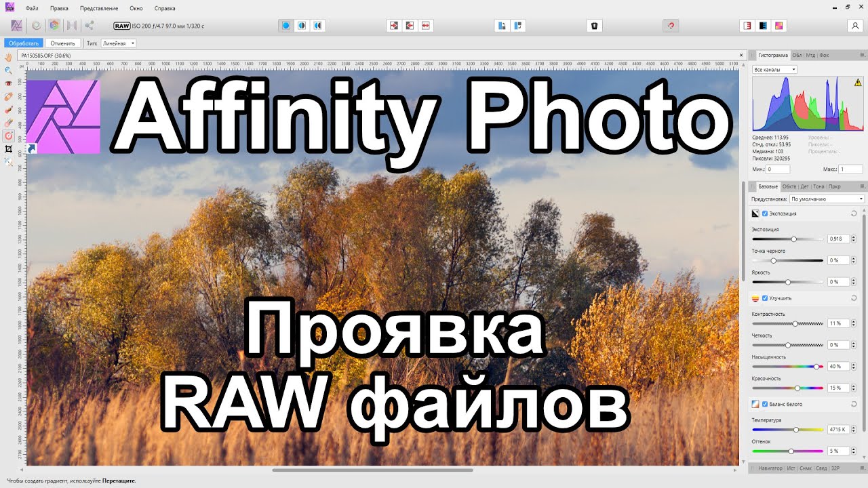Select the Zoom magnifier tool
This screenshot has width=868, height=488.
tap(9, 70)
